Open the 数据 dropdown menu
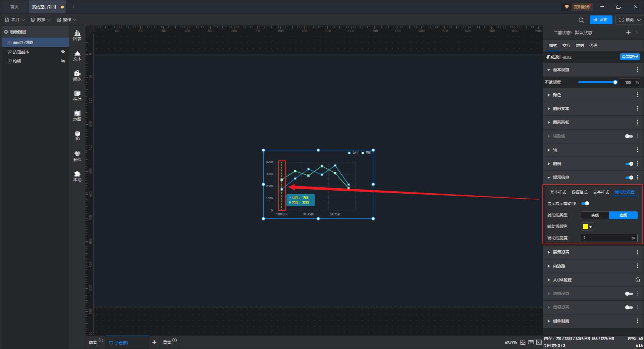The image size is (644, 349). point(41,20)
